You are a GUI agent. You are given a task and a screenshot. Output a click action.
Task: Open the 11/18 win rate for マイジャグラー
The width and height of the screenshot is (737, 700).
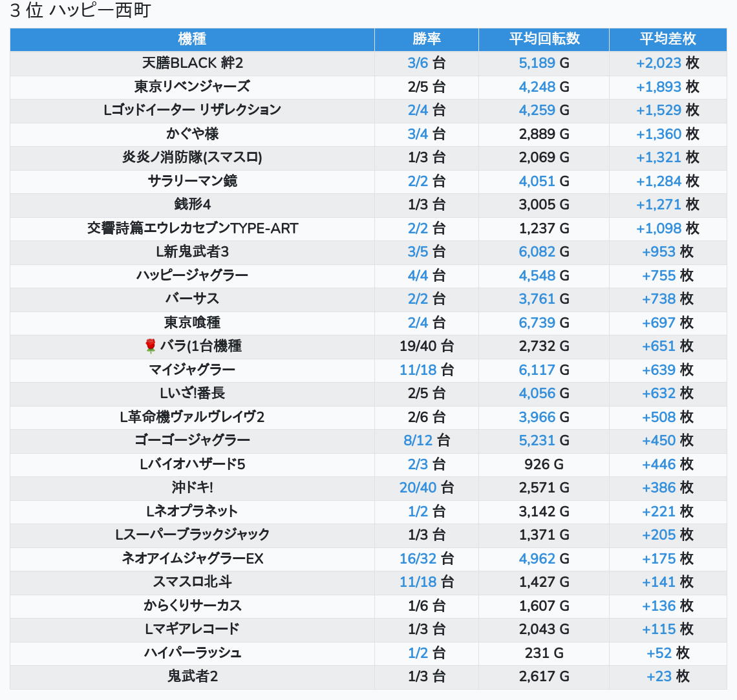point(418,370)
